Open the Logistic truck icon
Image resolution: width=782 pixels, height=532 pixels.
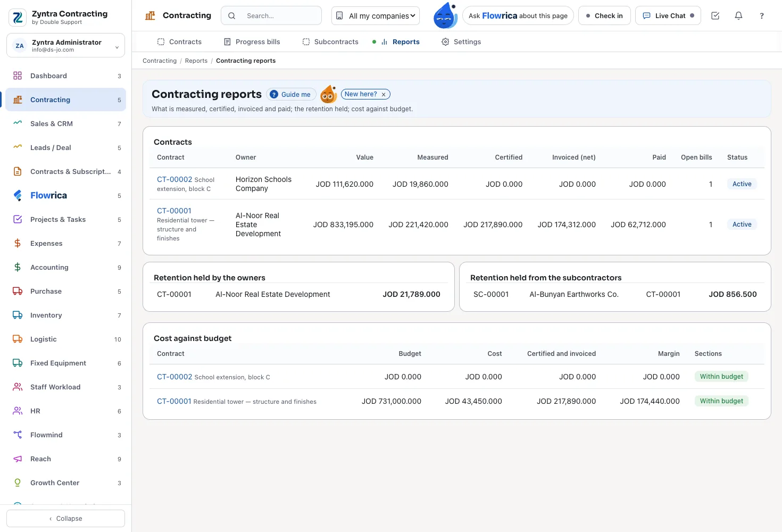coord(18,339)
